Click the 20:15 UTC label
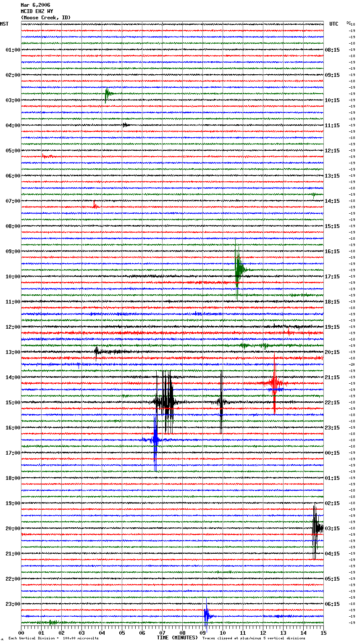This screenshot has height=644, width=357. (x=332, y=352)
